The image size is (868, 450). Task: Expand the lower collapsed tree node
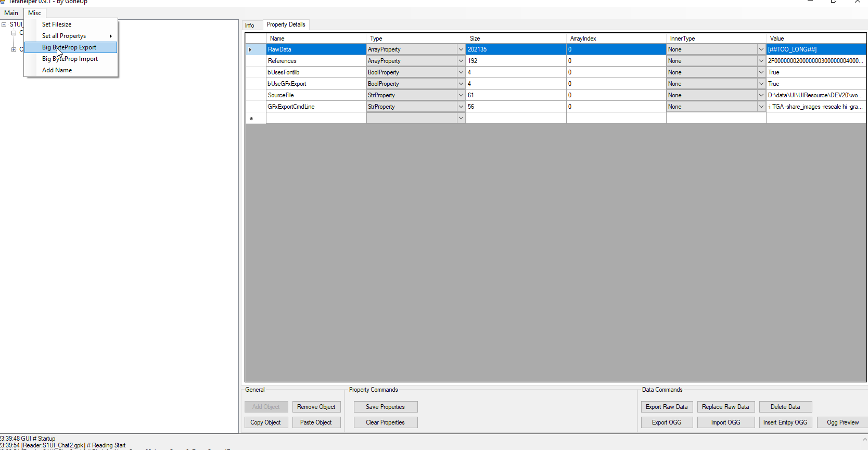click(14, 49)
